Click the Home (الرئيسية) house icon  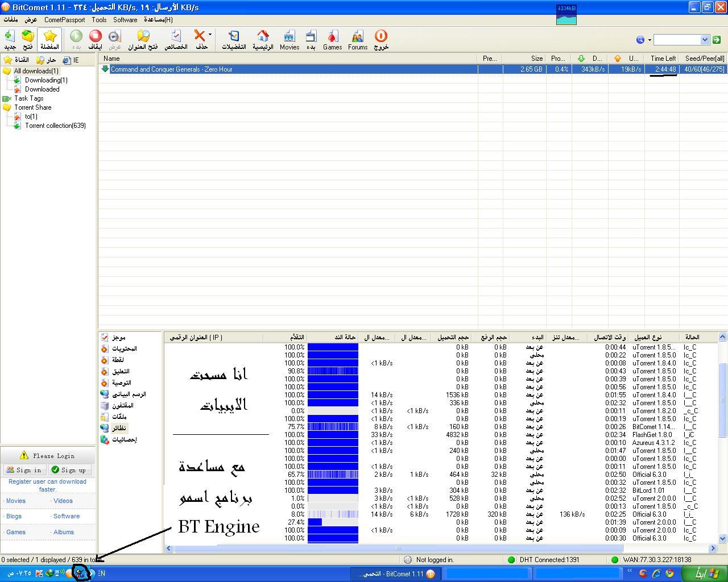pyautogui.click(x=263, y=40)
